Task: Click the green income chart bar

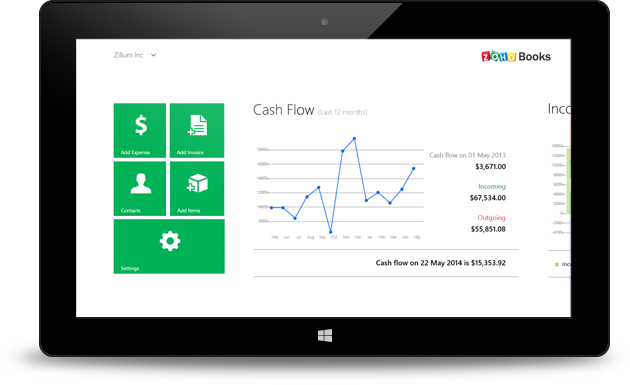Action: [x=569, y=180]
